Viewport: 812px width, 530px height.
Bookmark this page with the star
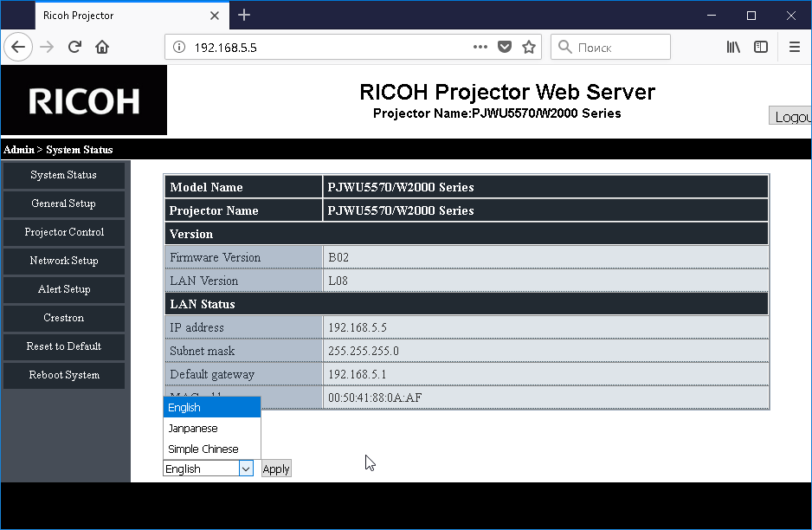pyautogui.click(x=529, y=47)
